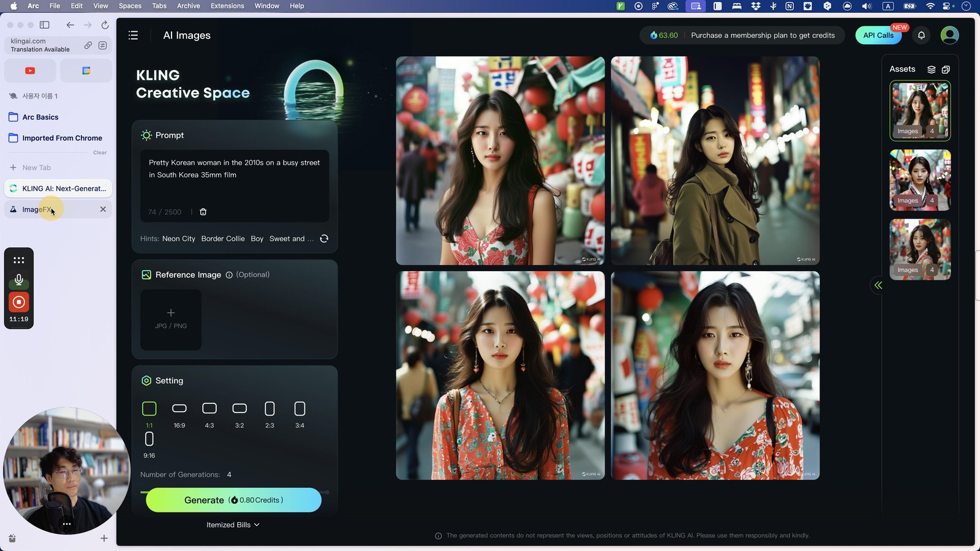980x551 pixels.
Task: Select the 4:3 aspect ratio
Action: 209,414
